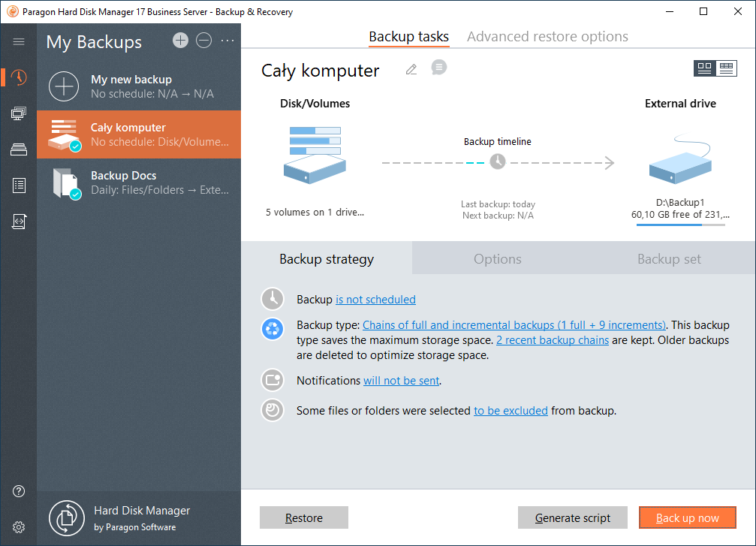Open the Advanced restore options tab

point(547,37)
